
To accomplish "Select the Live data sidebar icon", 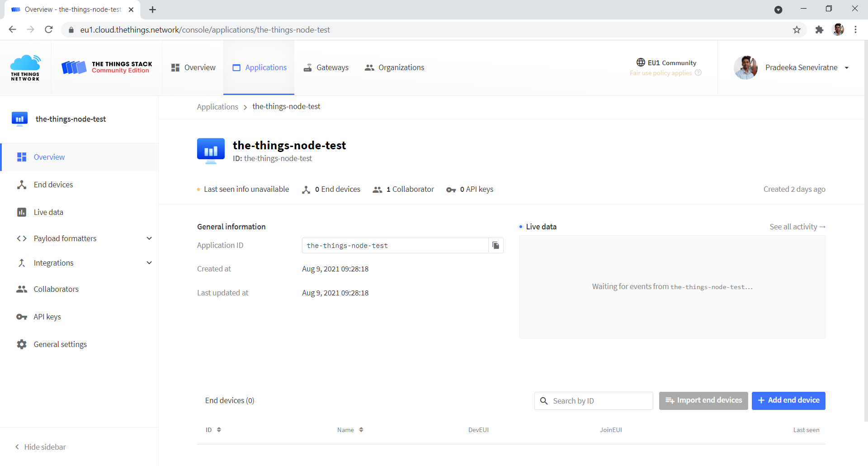I will 21,212.
